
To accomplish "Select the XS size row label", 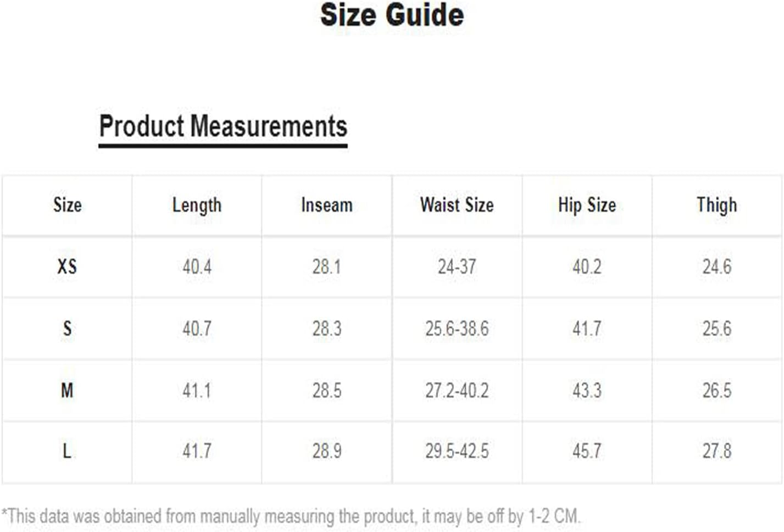I will coord(67,267).
